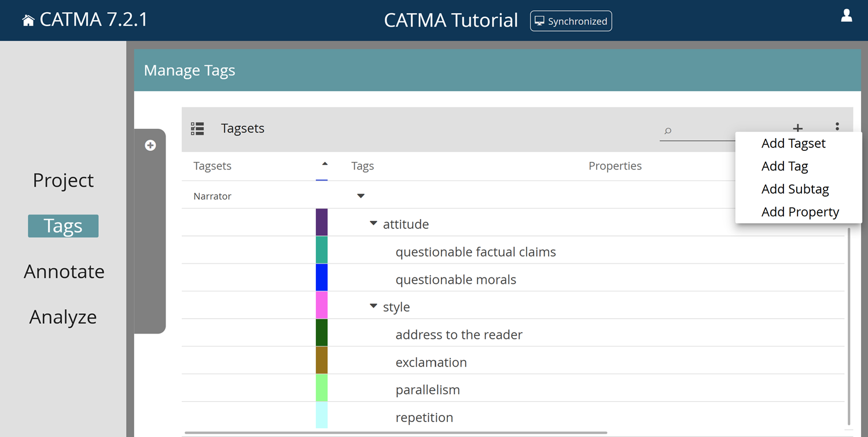Go to the Project section
The height and width of the screenshot is (437, 868).
click(x=63, y=180)
